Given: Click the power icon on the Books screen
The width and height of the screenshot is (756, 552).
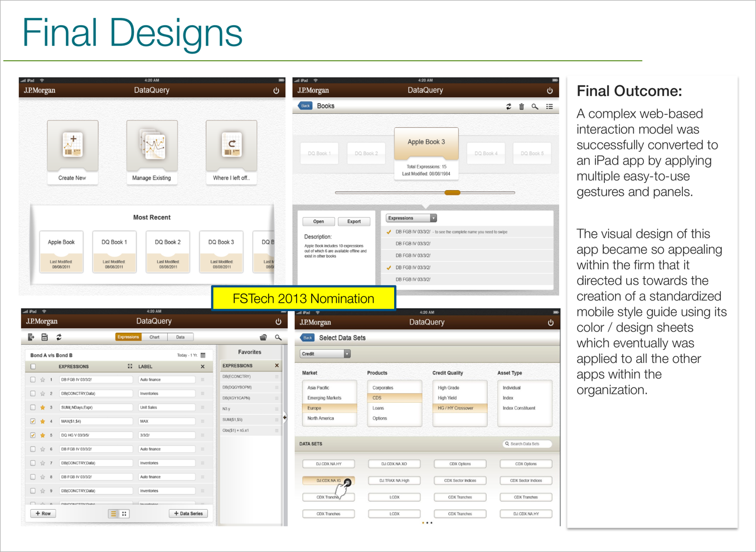Looking at the screenshot, I should pyautogui.click(x=550, y=90).
